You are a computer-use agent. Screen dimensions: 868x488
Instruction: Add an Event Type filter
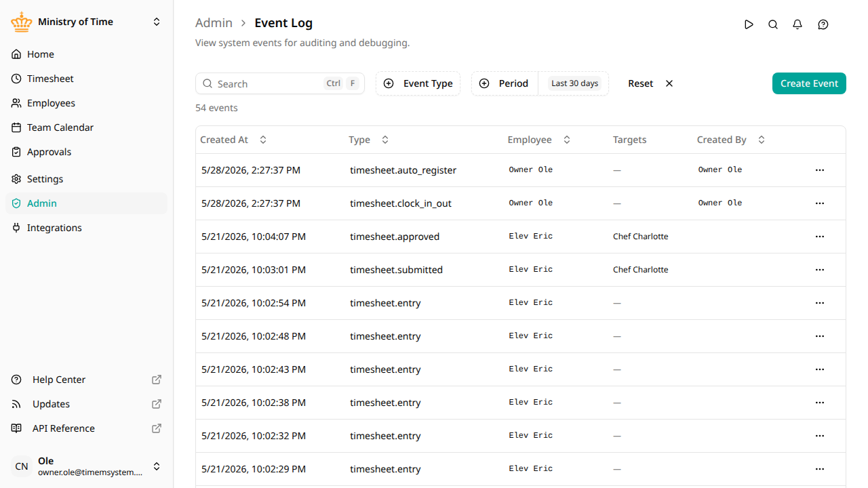(418, 83)
